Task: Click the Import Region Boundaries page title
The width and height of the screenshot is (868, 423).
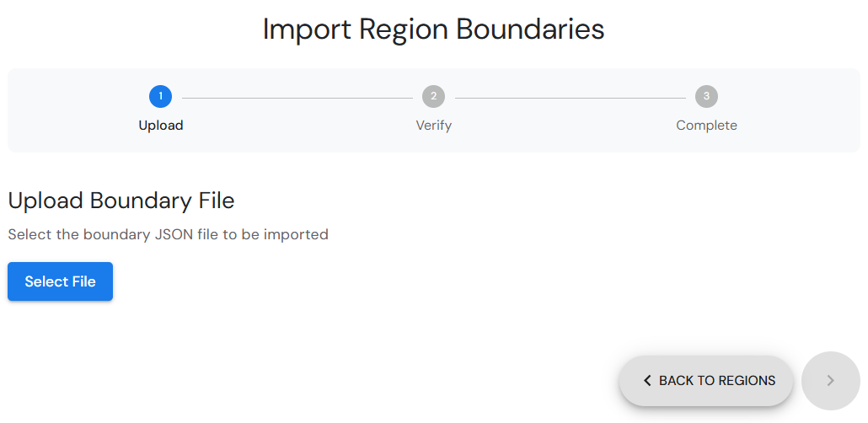Action: pyautogui.click(x=433, y=29)
